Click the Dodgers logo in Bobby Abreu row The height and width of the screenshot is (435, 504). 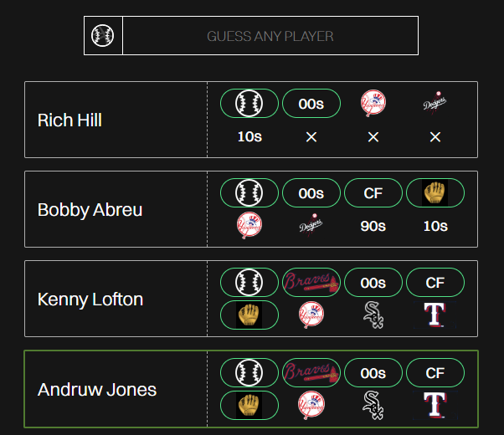coord(311,226)
